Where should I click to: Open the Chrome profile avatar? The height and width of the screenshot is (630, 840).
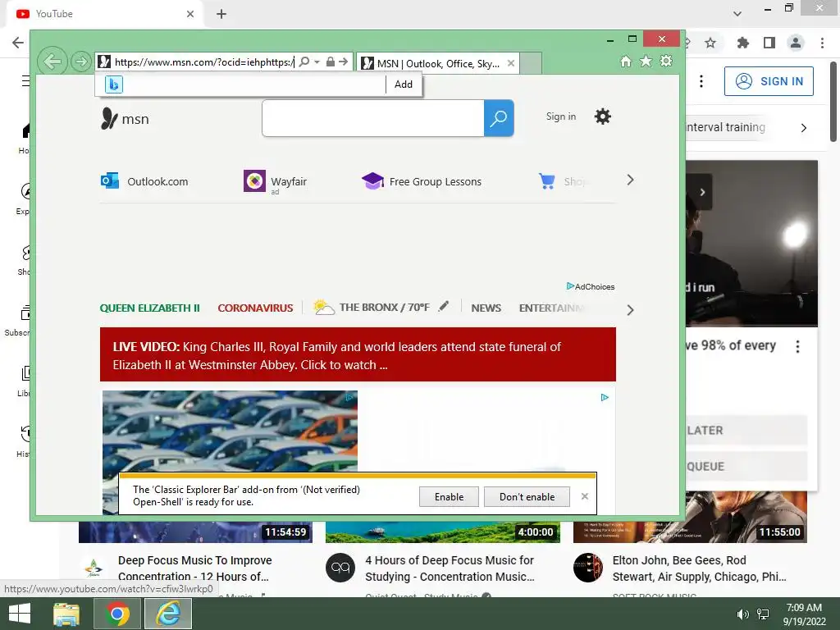click(796, 43)
